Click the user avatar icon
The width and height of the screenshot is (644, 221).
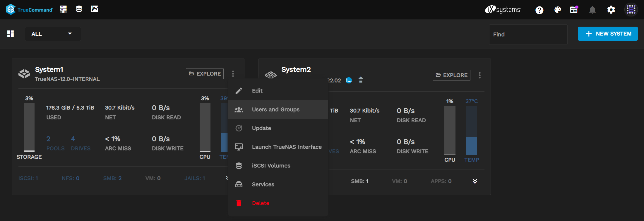[x=631, y=10]
